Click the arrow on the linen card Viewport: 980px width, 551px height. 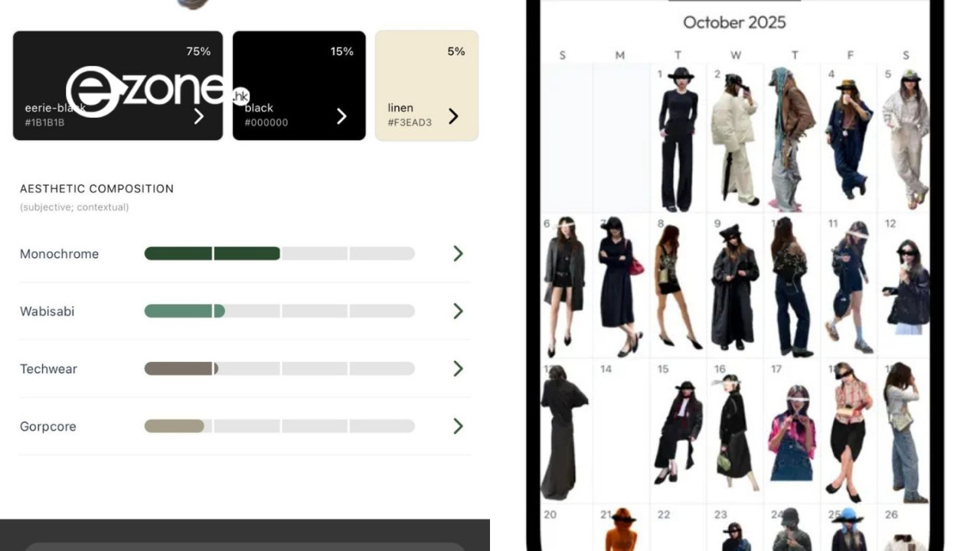tap(453, 116)
